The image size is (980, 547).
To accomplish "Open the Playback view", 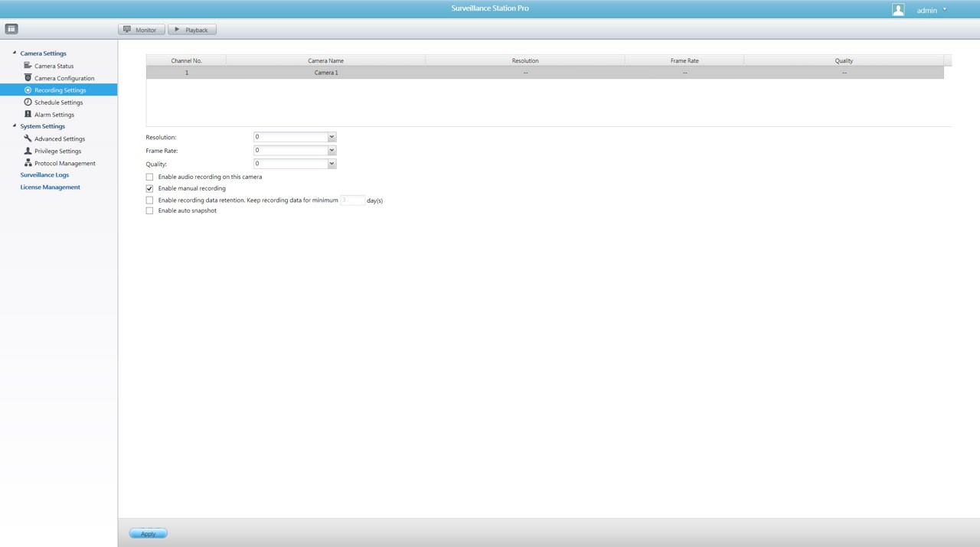I will tap(192, 30).
